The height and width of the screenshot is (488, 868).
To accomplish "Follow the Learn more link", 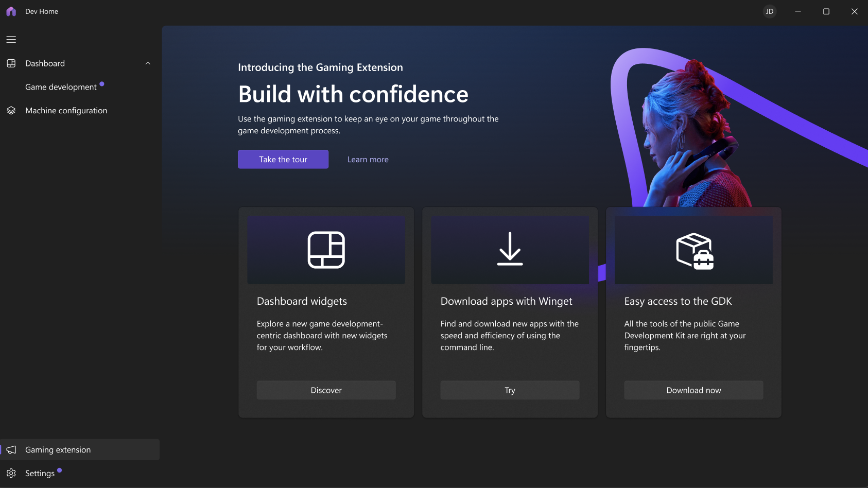I will (368, 160).
